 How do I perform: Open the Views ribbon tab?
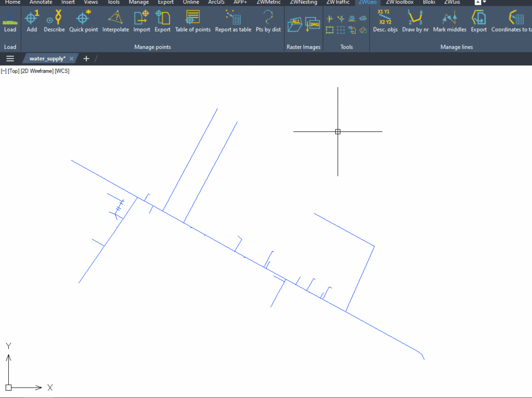90,2
